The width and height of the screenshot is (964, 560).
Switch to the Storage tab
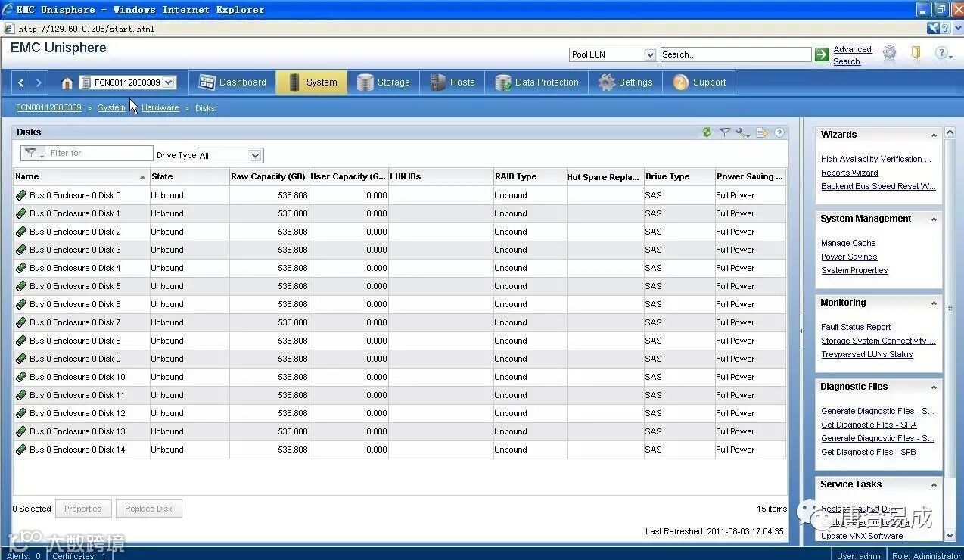pyautogui.click(x=383, y=82)
